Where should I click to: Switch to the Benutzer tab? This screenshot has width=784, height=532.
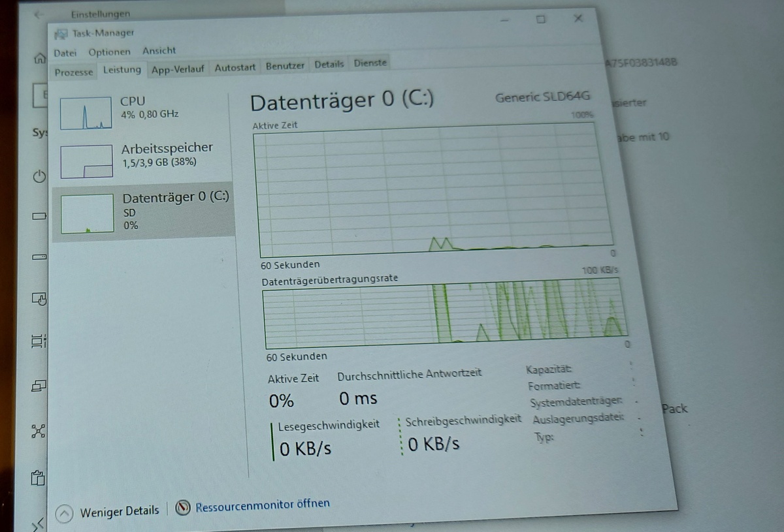(285, 65)
